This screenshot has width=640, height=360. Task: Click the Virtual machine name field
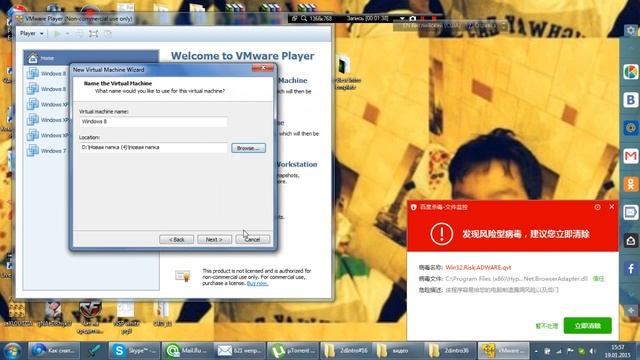[153, 122]
